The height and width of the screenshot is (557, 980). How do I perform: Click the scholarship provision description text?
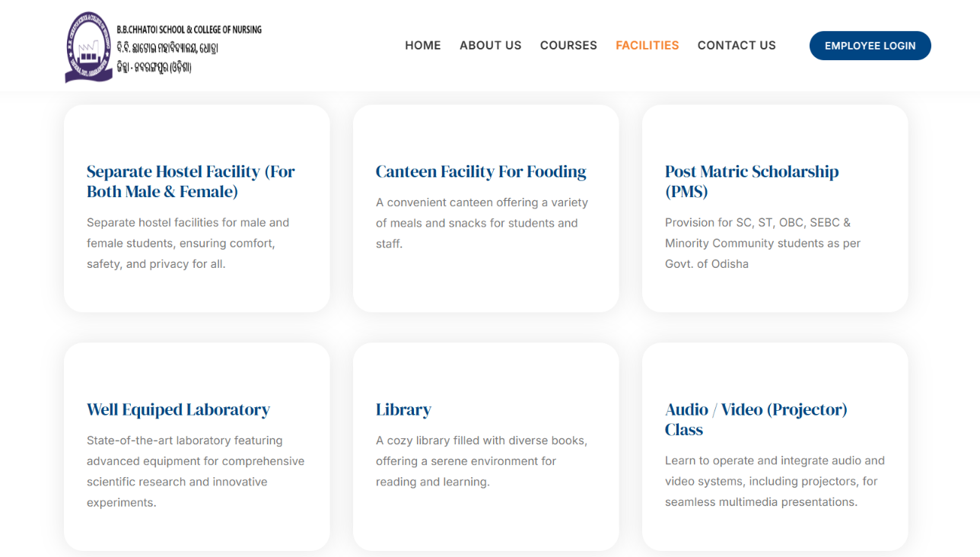(762, 243)
